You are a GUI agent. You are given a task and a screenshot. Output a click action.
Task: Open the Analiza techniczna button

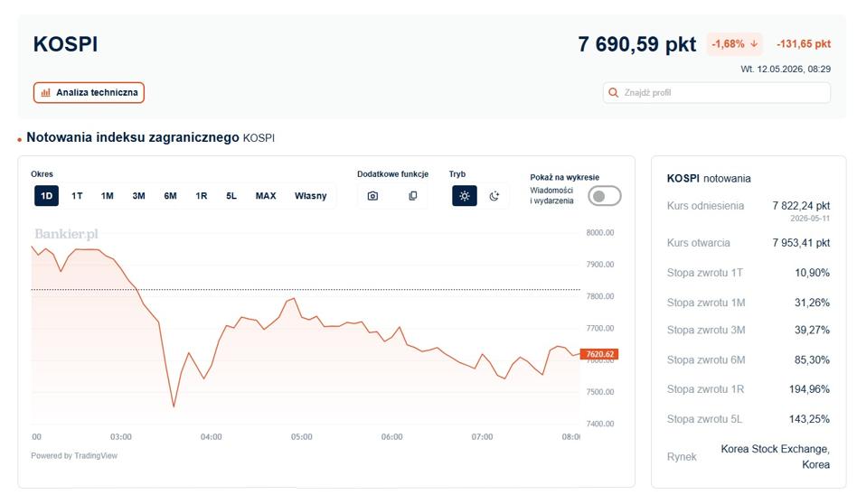pyautogui.click(x=89, y=93)
